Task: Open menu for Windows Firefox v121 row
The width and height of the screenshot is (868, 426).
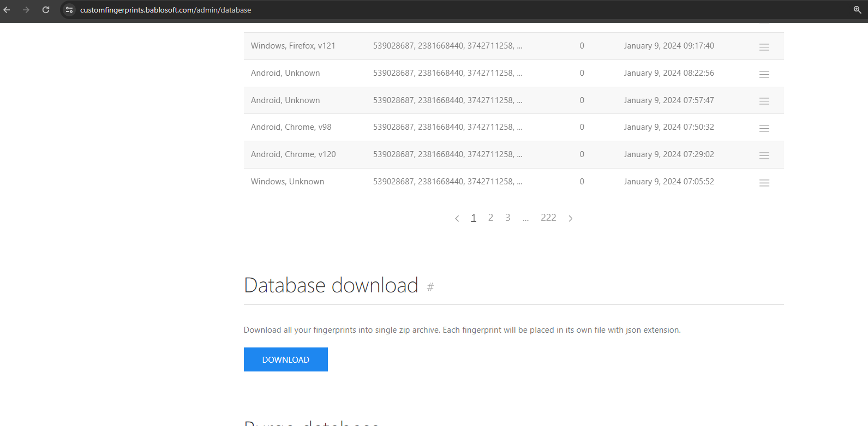Action: [x=764, y=47]
